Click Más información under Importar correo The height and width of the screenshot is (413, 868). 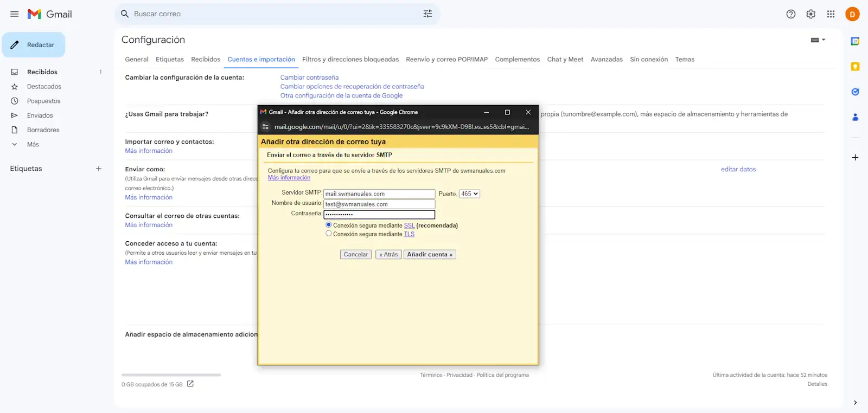149,151
